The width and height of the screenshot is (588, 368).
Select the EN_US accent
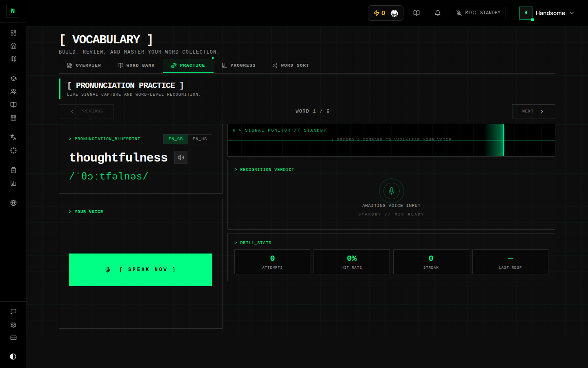[200, 139]
